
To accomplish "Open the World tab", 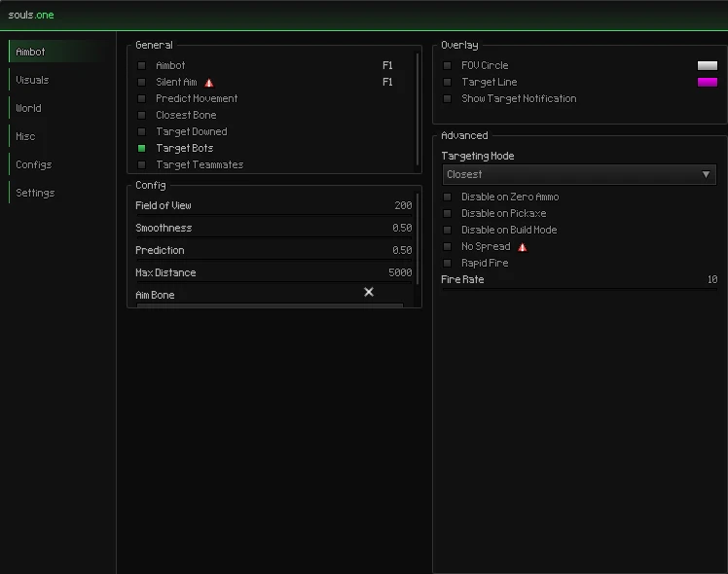I will click(x=58, y=108).
